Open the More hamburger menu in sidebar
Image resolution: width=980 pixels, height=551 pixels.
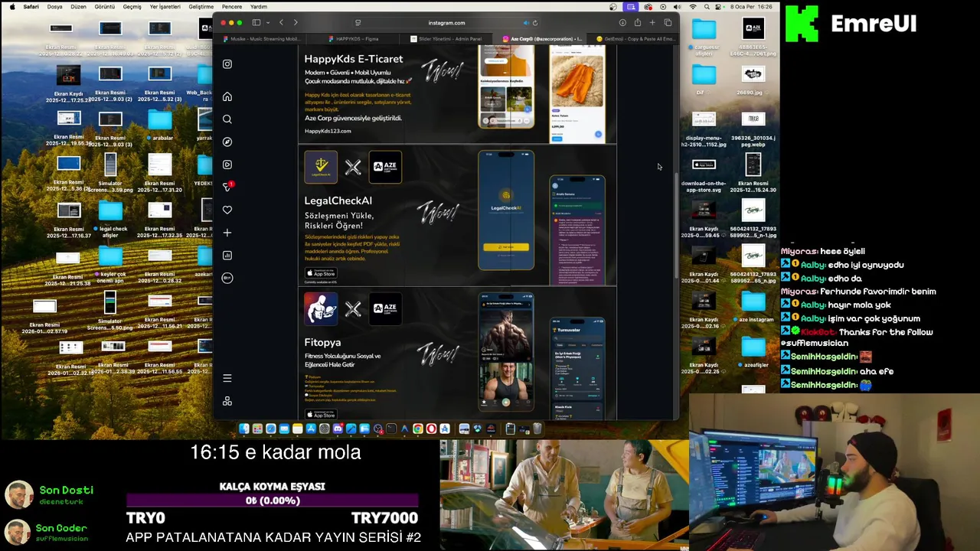[x=227, y=378]
